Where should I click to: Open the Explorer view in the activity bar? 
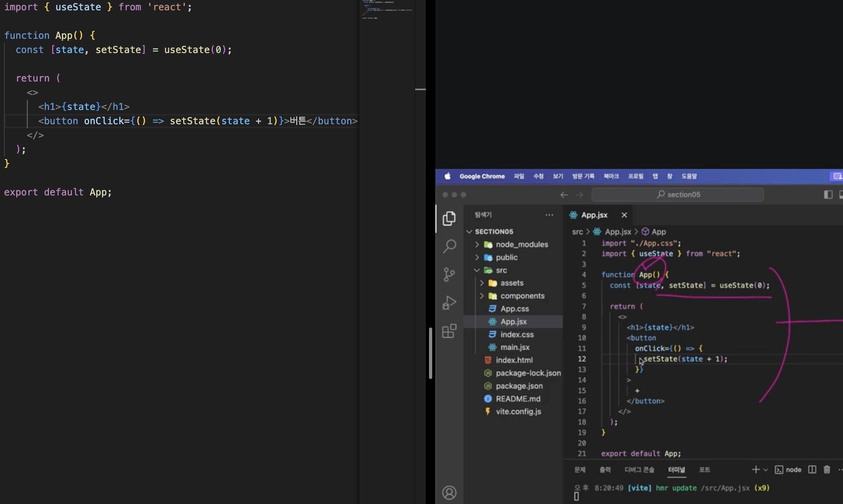[x=449, y=218]
